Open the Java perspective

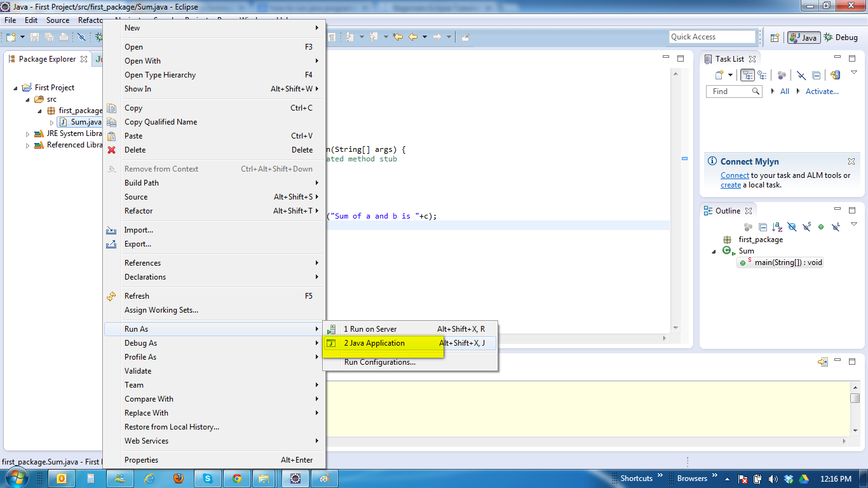[x=803, y=37]
